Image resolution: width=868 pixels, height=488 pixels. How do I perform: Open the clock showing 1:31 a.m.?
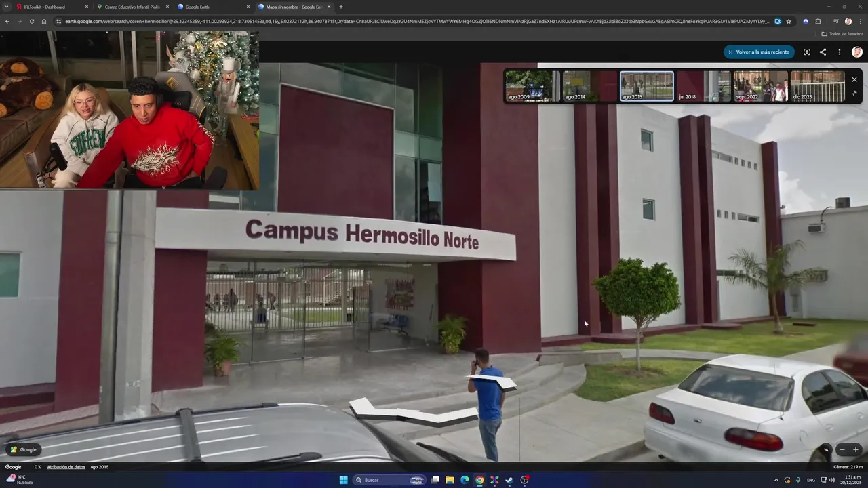point(850,480)
